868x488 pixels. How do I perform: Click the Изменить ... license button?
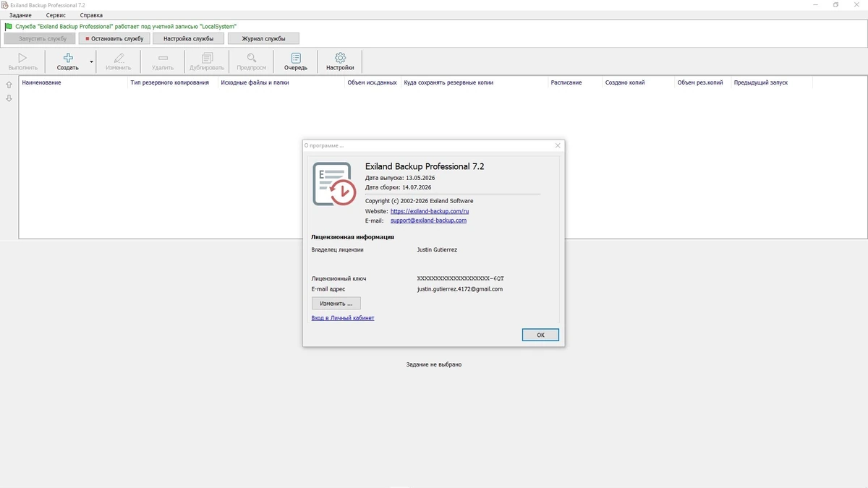pyautogui.click(x=336, y=304)
